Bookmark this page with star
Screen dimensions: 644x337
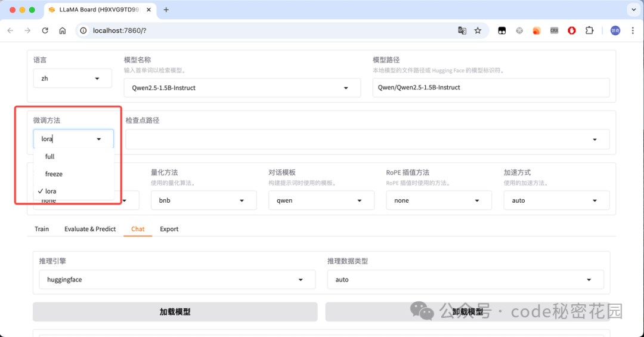pyautogui.click(x=478, y=30)
